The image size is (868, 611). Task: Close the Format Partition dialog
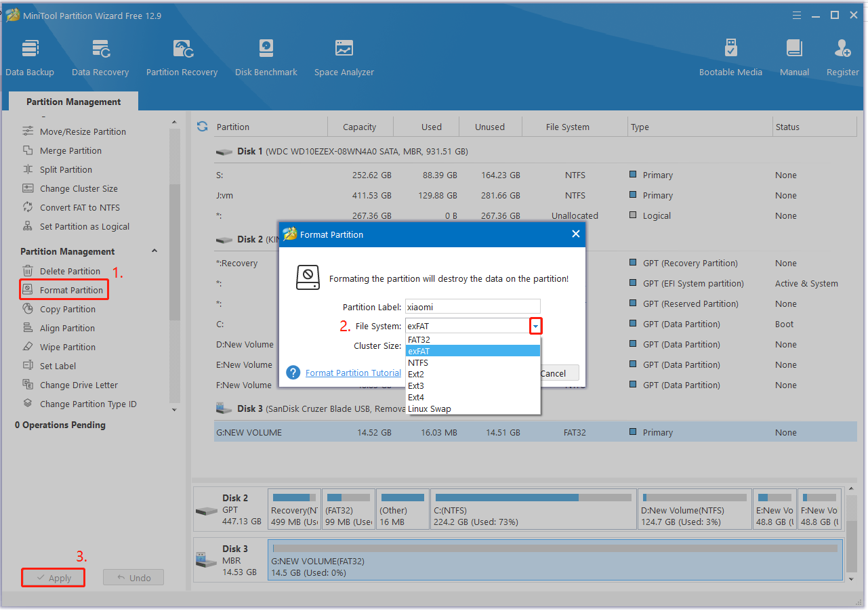(575, 234)
